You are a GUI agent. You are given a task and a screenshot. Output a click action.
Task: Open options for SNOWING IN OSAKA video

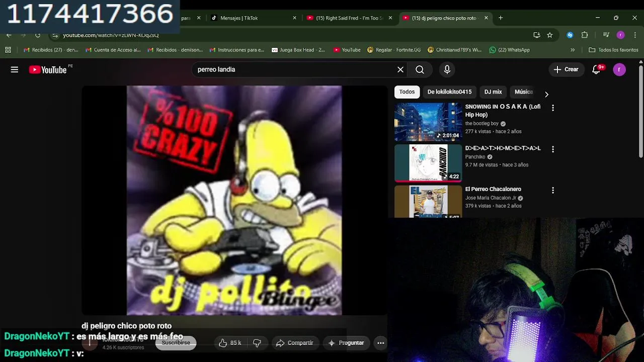pos(553,108)
